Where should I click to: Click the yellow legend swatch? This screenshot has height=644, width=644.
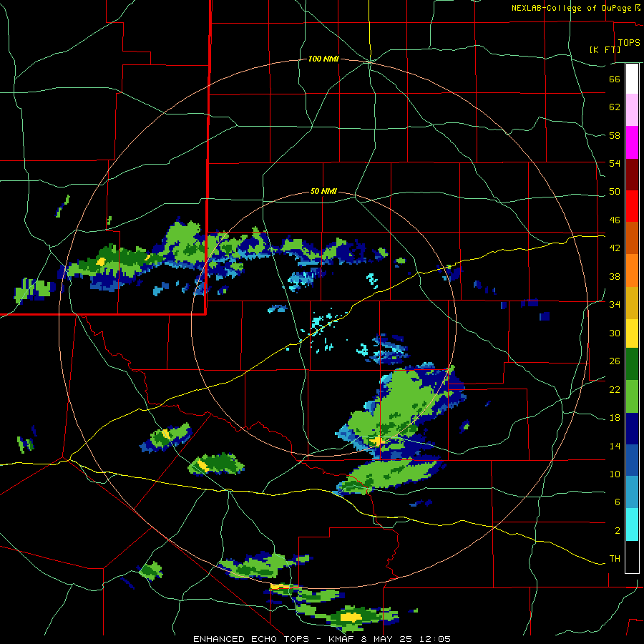(632, 333)
